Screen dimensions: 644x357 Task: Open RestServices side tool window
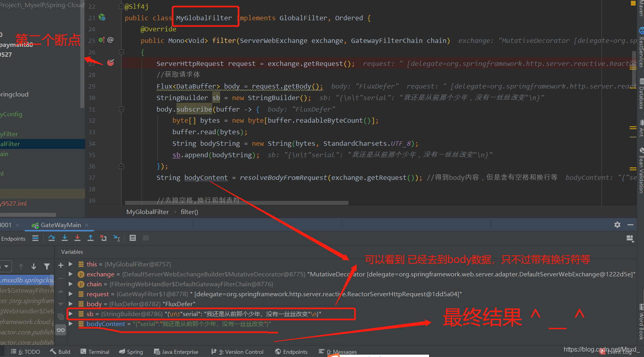coord(641,47)
